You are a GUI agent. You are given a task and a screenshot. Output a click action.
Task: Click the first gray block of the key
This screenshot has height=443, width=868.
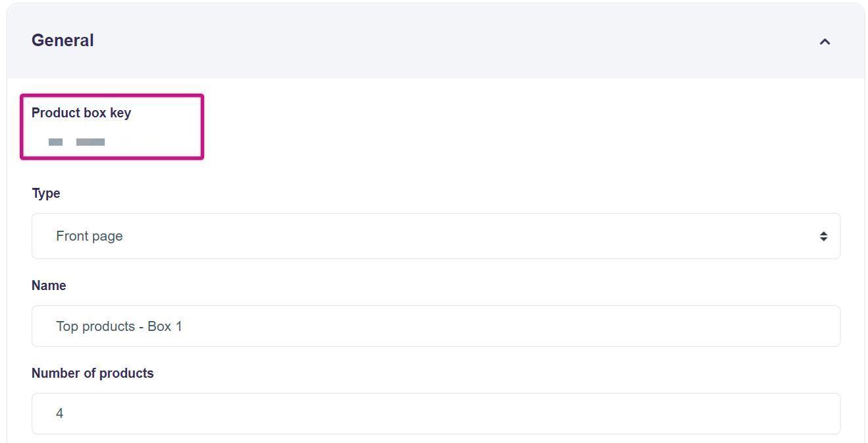55,142
